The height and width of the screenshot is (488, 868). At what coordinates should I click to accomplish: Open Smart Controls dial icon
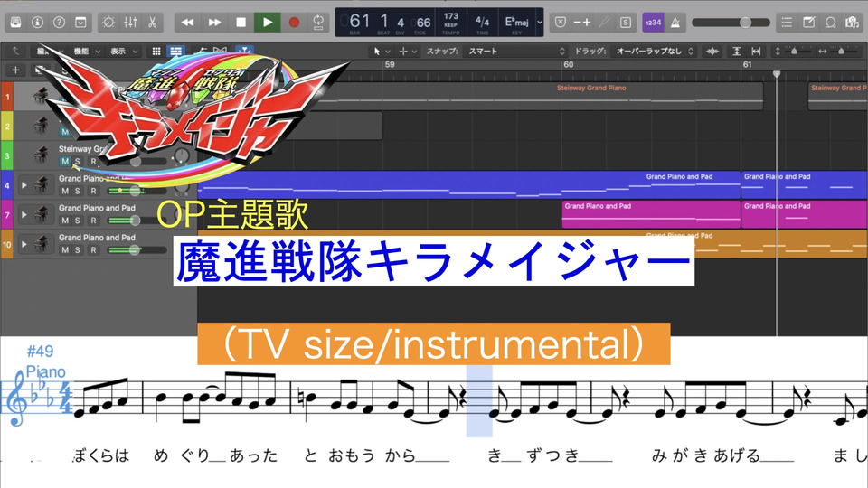108,22
